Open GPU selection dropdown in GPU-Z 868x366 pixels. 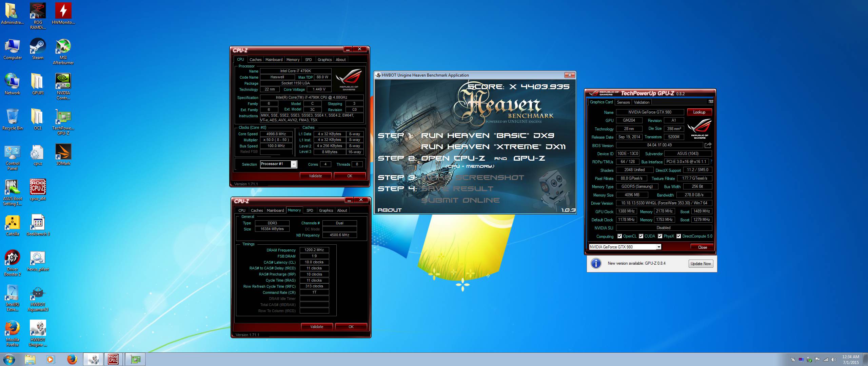coord(625,247)
